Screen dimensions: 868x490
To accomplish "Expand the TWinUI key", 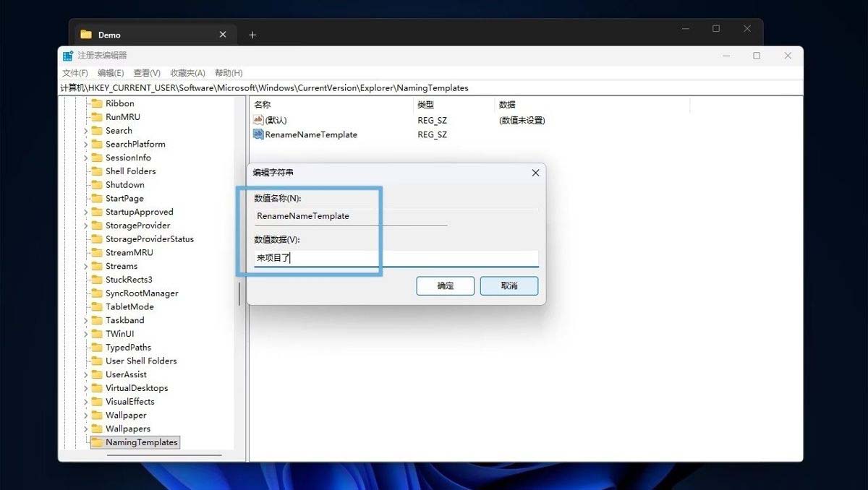I will click(85, 334).
